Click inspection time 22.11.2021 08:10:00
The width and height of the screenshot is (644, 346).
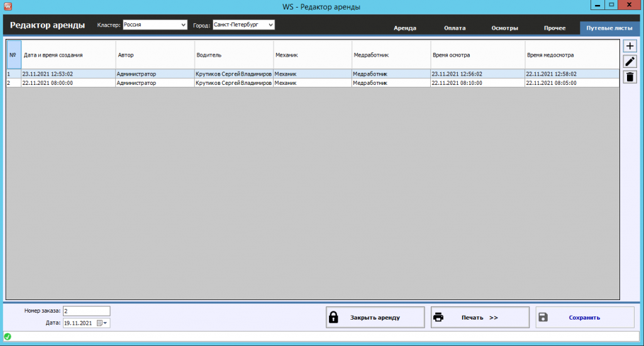478,82
